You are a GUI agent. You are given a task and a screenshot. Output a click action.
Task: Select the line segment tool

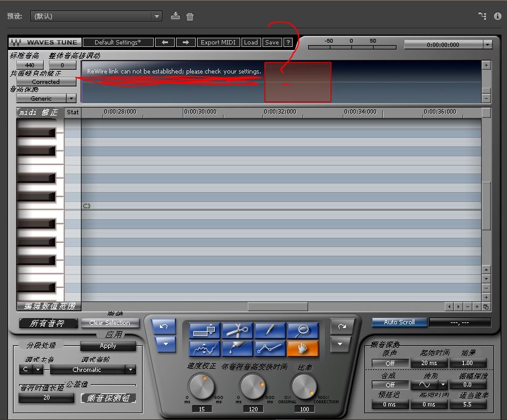click(x=270, y=348)
